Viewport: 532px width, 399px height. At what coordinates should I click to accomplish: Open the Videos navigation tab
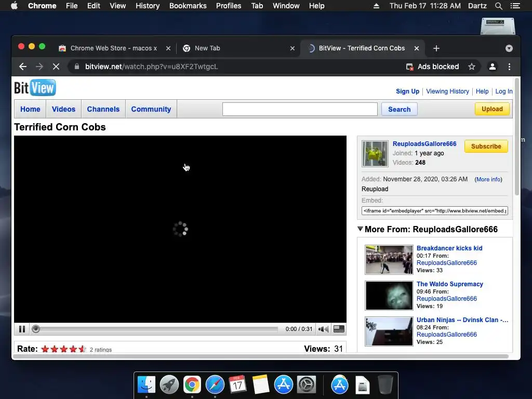63,109
